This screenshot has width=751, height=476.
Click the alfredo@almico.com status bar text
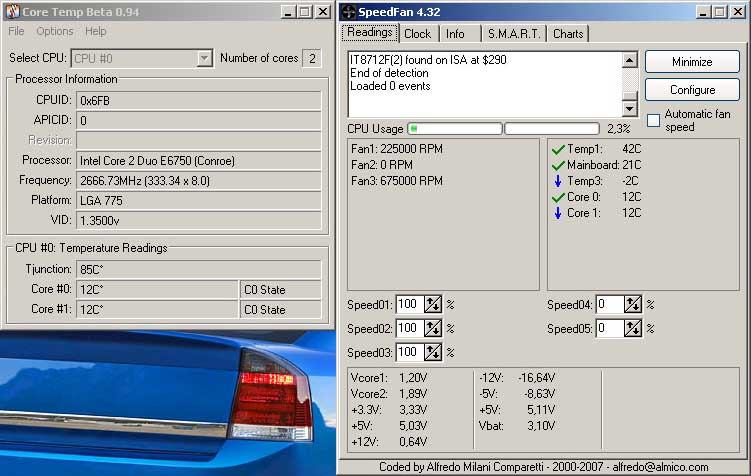(x=660, y=467)
